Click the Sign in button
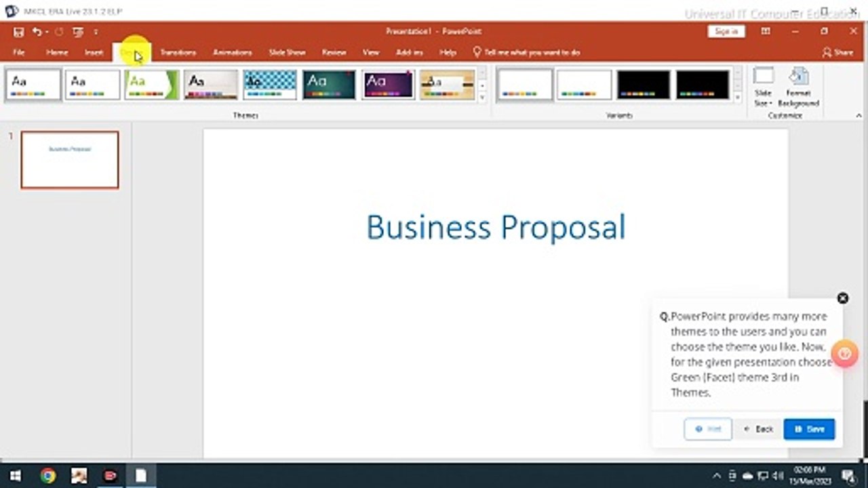This screenshot has width=868, height=488. click(x=726, y=32)
